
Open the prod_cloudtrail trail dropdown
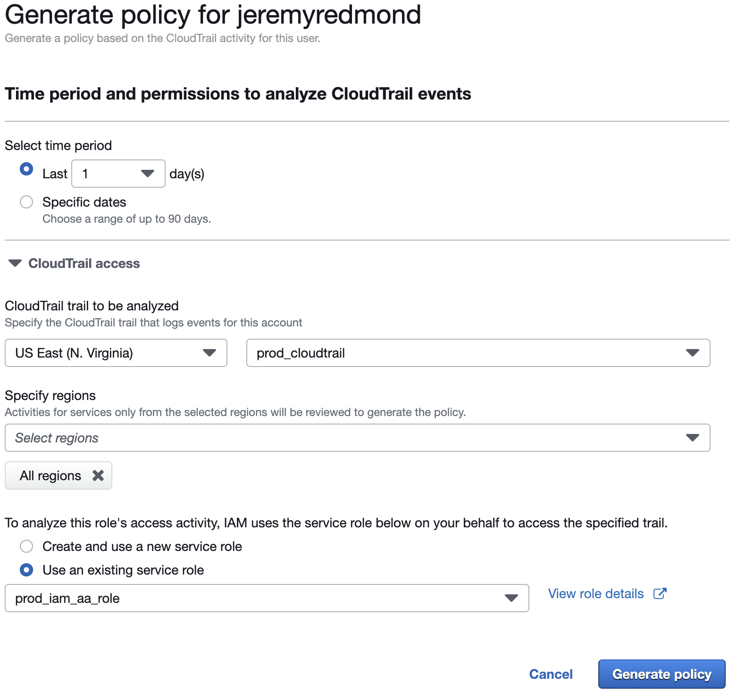478,353
